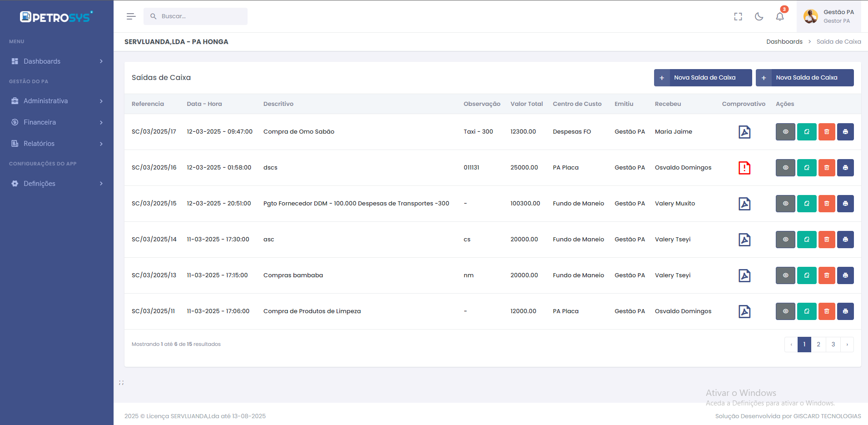This screenshot has height=425, width=868.
Task: Click the Buscar search field
Action: pos(200,16)
